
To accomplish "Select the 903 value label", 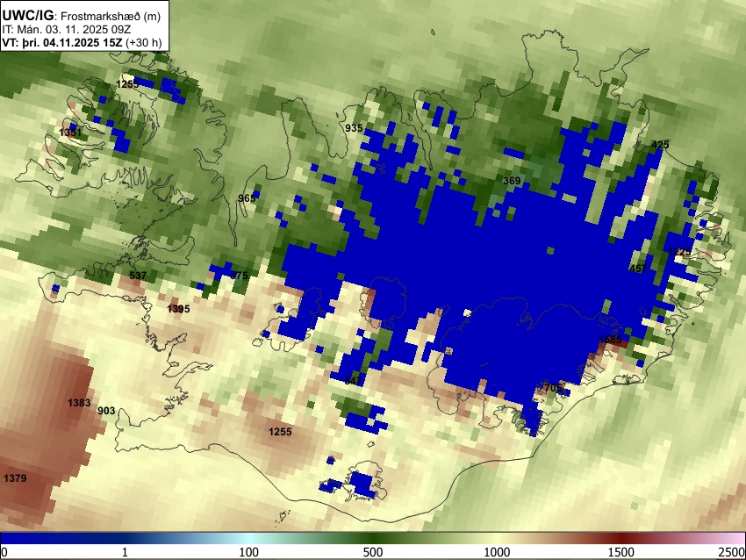I will coord(106,411).
